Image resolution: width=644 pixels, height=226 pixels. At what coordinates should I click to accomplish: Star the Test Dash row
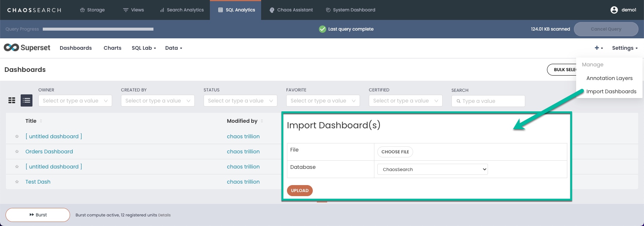(x=17, y=182)
